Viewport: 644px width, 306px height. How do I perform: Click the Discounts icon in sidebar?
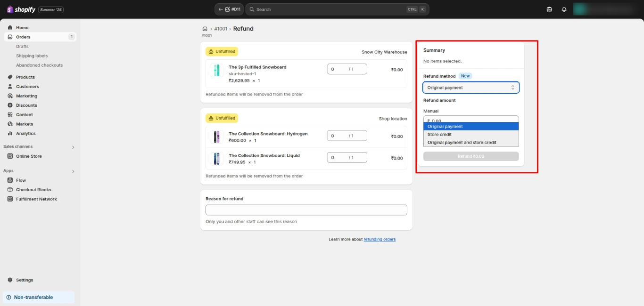(x=10, y=105)
